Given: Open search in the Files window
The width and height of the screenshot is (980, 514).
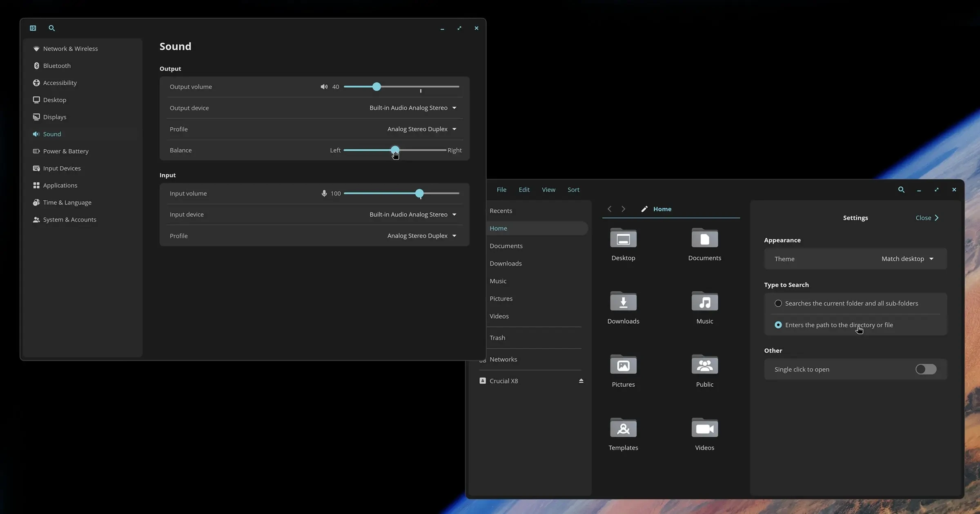Looking at the screenshot, I should (x=901, y=190).
